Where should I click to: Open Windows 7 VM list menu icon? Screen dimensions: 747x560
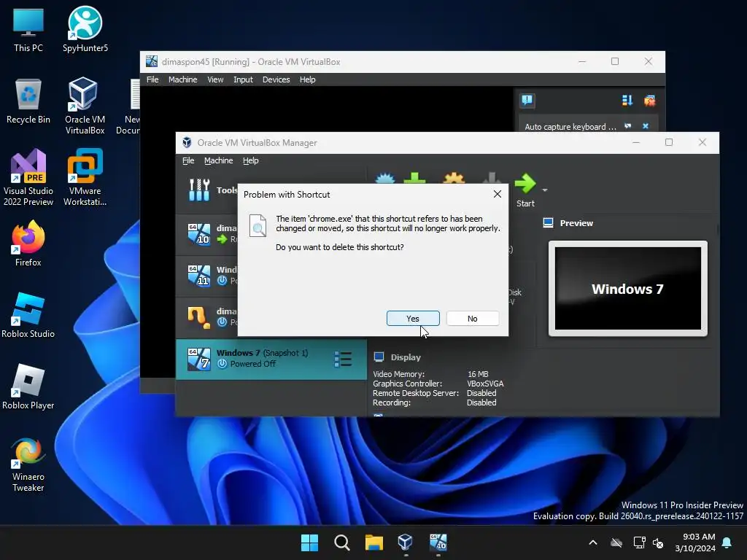coord(343,359)
